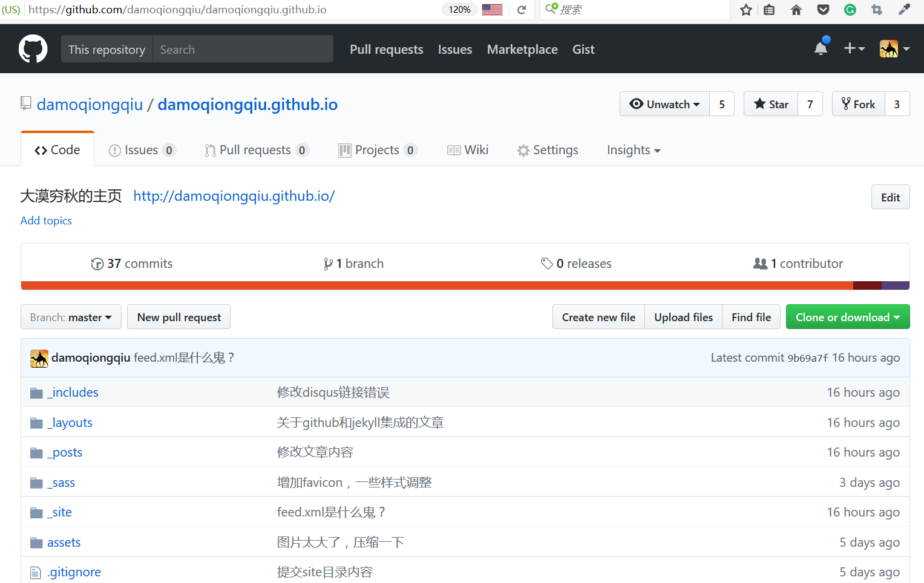Click the US flag extension icon
Screen dimensions: 924x583
pyautogui.click(x=492, y=10)
